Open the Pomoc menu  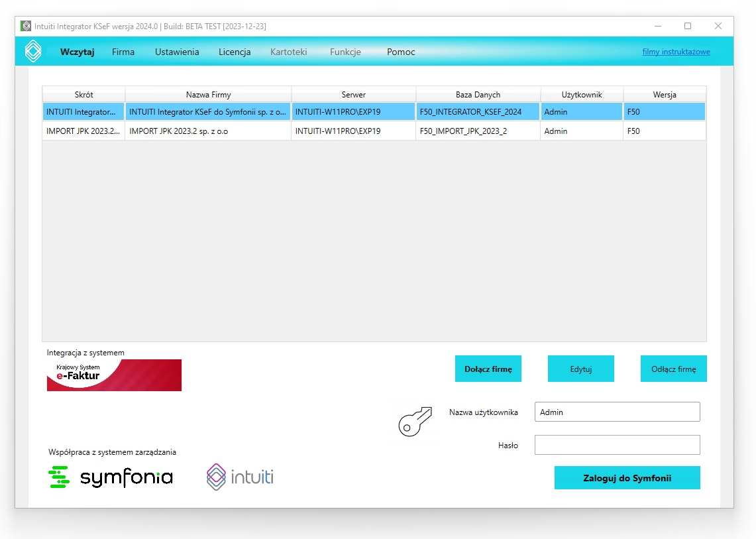point(401,52)
